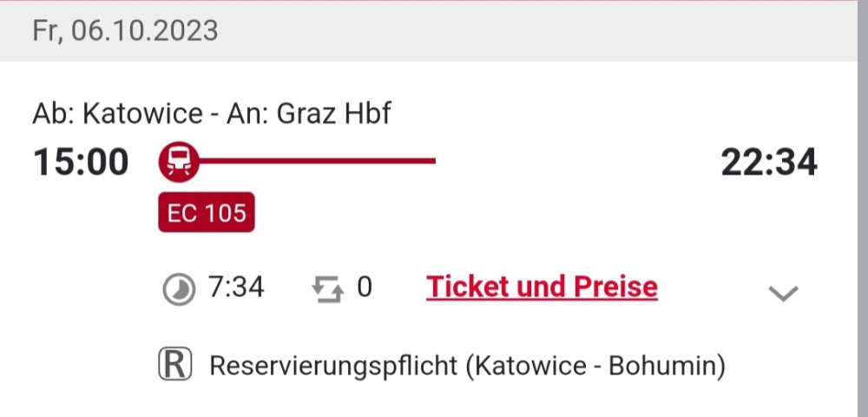Image resolution: width=868 pixels, height=417 pixels.
Task: Click the transfers number 0
Action: 365,287
